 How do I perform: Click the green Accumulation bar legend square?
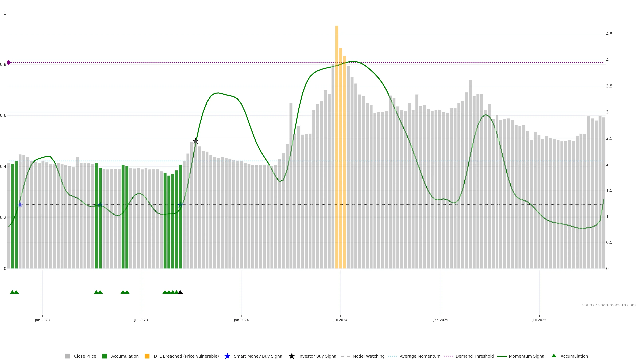coord(104,356)
